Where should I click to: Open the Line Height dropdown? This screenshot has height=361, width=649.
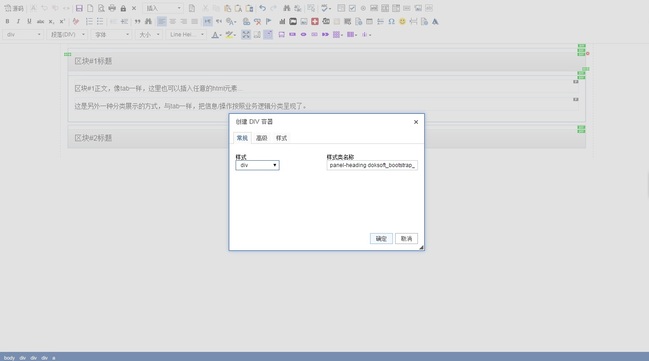point(187,35)
